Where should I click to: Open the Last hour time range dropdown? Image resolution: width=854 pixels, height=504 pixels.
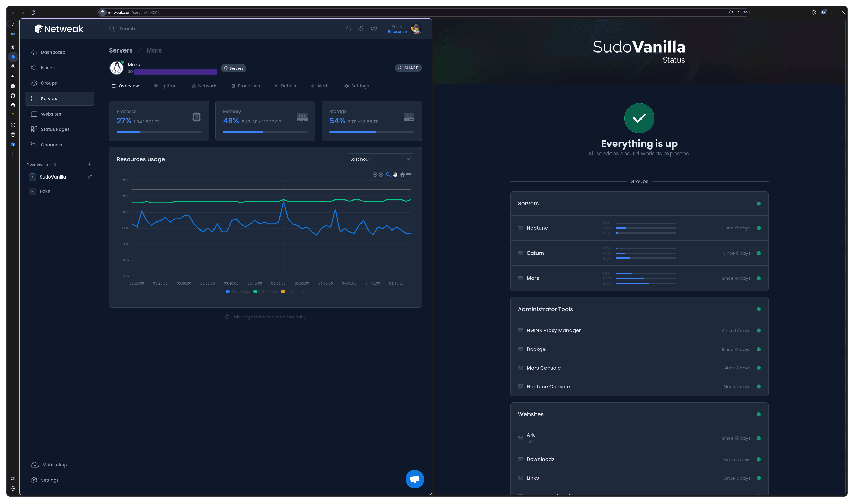tap(380, 159)
